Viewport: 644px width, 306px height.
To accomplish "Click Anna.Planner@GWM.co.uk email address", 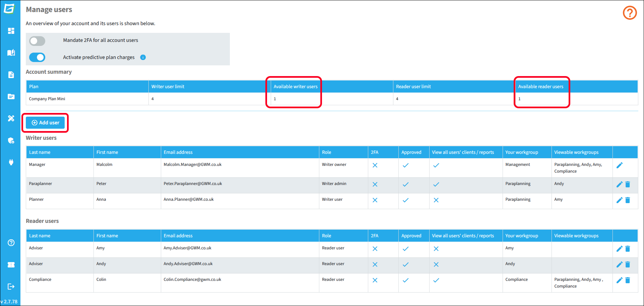I will pyautogui.click(x=189, y=199).
